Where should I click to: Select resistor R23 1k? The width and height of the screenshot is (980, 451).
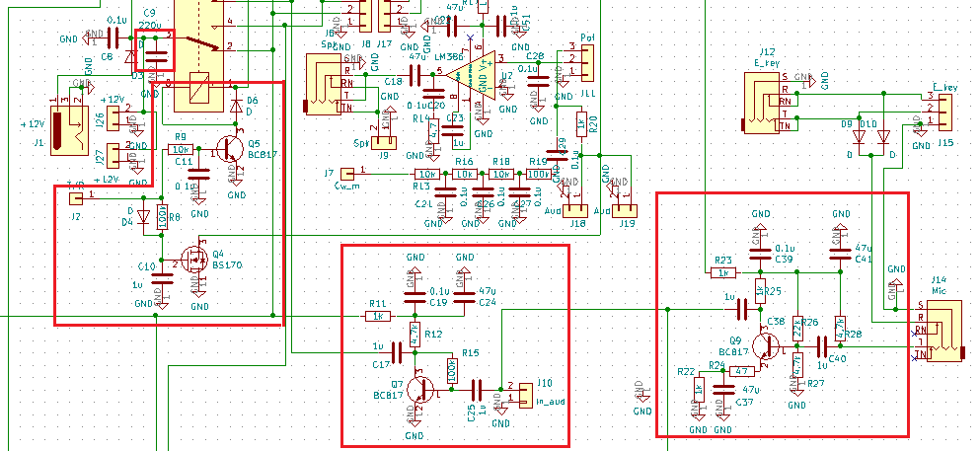(x=722, y=272)
